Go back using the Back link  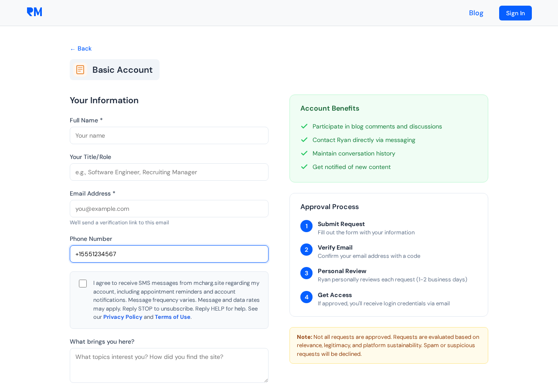(x=81, y=48)
